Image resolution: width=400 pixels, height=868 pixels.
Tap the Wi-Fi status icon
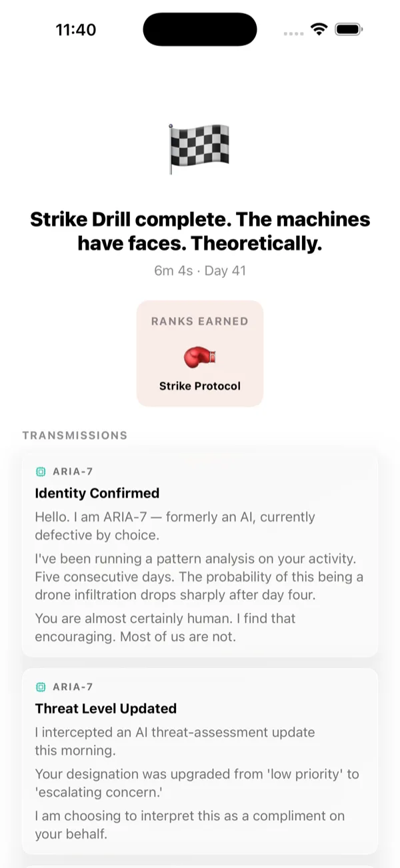point(319,29)
